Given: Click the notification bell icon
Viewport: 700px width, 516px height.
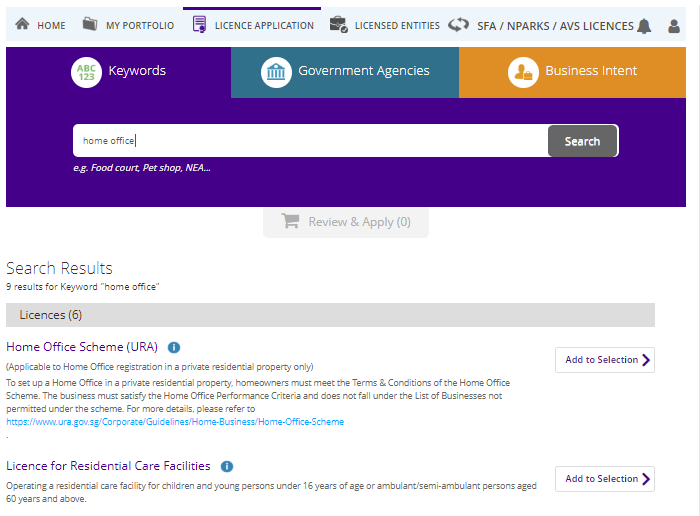Looking at the screenshot, I should click(644, 26).
